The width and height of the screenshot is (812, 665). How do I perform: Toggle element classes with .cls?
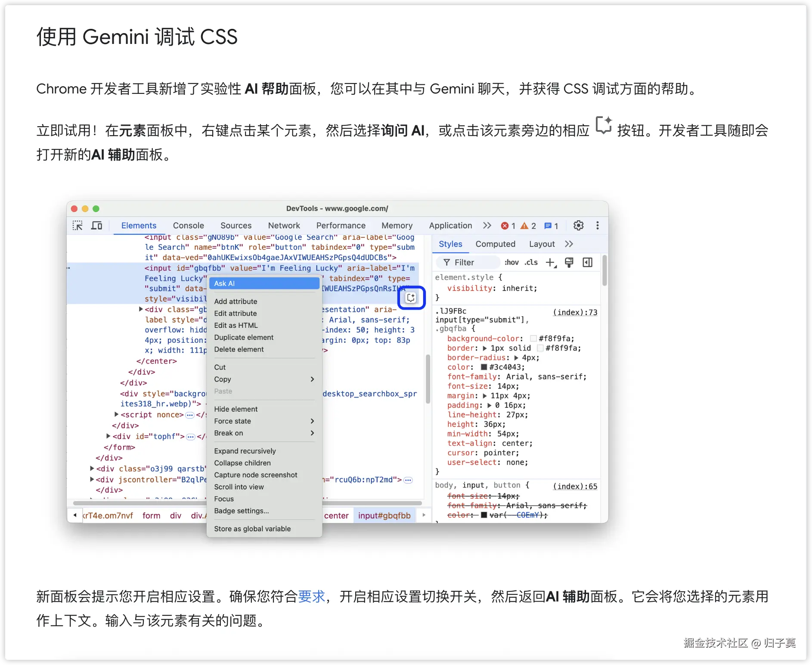(x=531, y=262)
